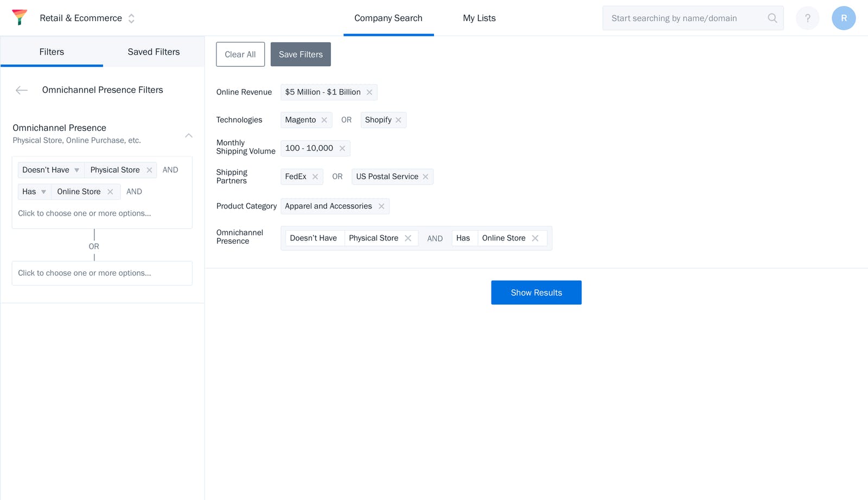Focus the name/domain search field
The image size is (868, 500).
tap(693, 18)
